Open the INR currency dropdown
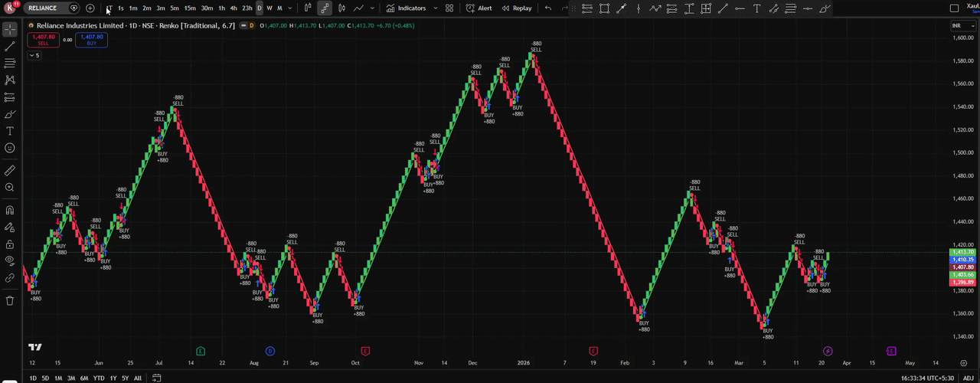 pos(962,25)
